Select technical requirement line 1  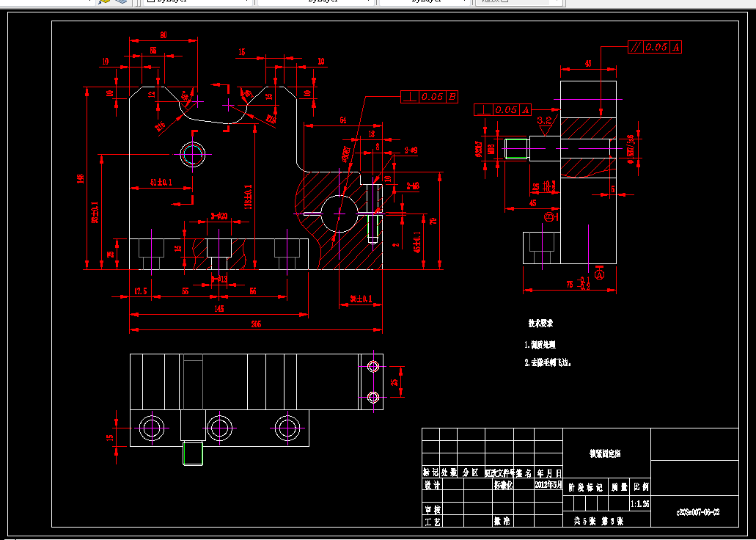click(540, 345)
